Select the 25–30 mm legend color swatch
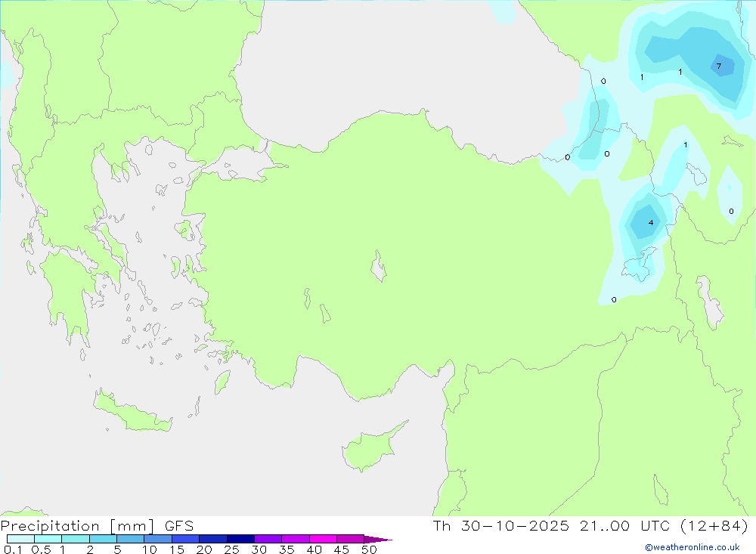Viewport: 756px width, 554px height. coord(240,539)
